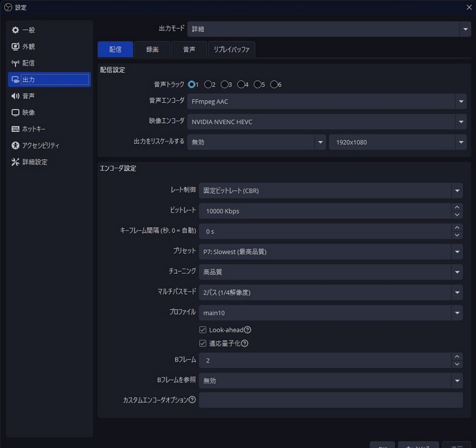The height and width of the screenshot is (448, 476).
Task: Open the プロファイル main10 dropdown
Action: point(331,312)
